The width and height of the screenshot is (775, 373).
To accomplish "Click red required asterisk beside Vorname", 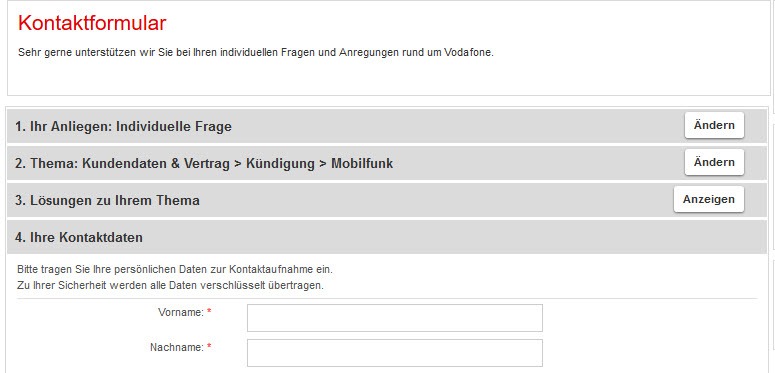I will point(209,312).
